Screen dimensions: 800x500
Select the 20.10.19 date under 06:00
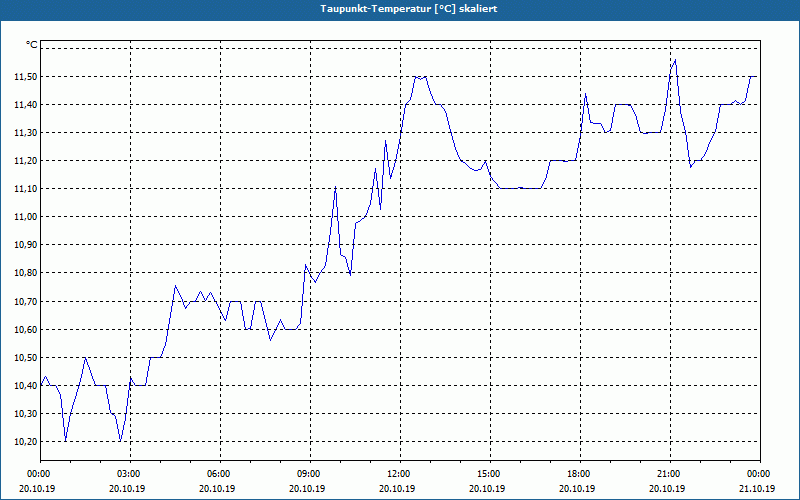(217, 488)
